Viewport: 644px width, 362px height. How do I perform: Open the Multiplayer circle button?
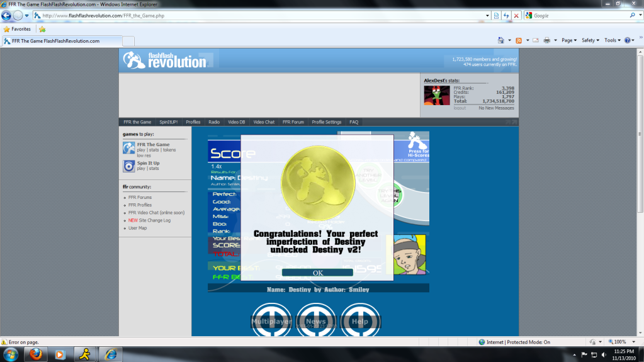tap(271, 322)
